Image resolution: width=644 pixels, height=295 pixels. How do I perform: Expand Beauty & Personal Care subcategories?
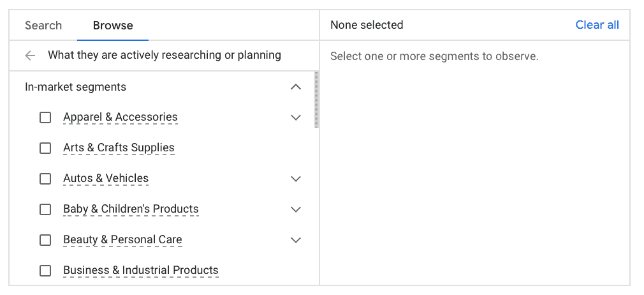pyautogui.click(x=295, y=240)
